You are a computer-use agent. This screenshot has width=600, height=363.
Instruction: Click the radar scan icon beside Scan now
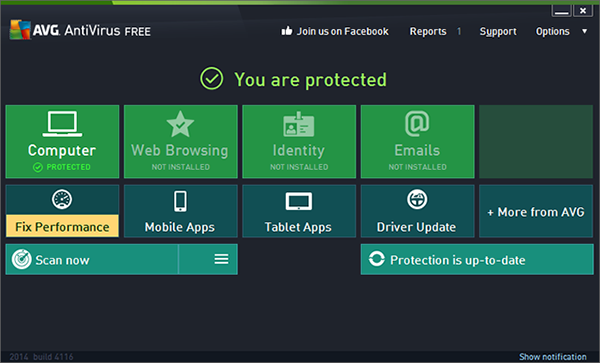21,259
